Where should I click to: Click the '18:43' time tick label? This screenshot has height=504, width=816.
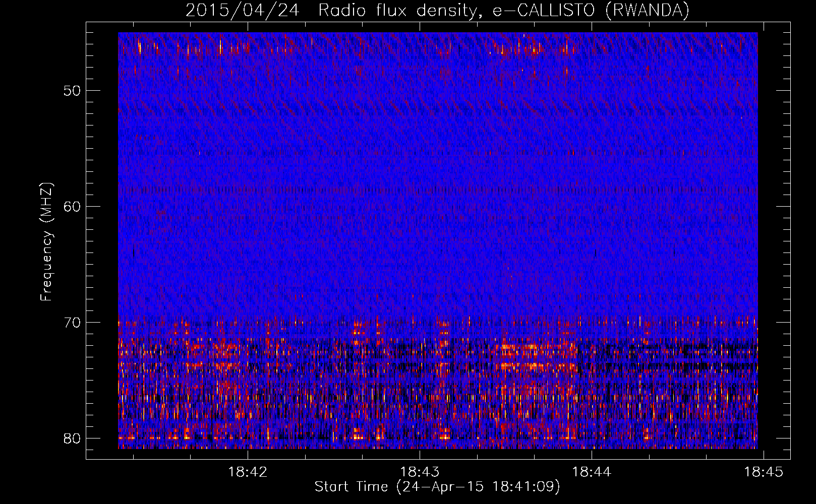(420, 472)
